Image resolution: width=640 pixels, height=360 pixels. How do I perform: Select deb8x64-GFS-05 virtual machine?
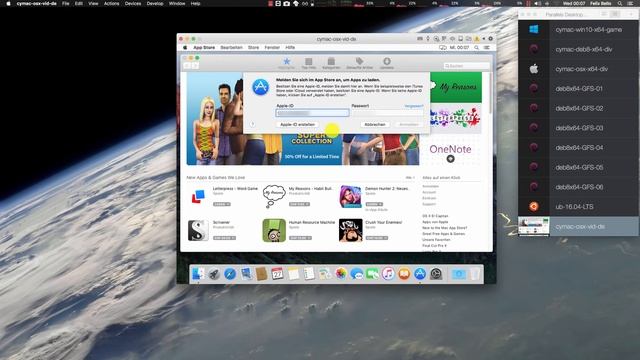578,167
